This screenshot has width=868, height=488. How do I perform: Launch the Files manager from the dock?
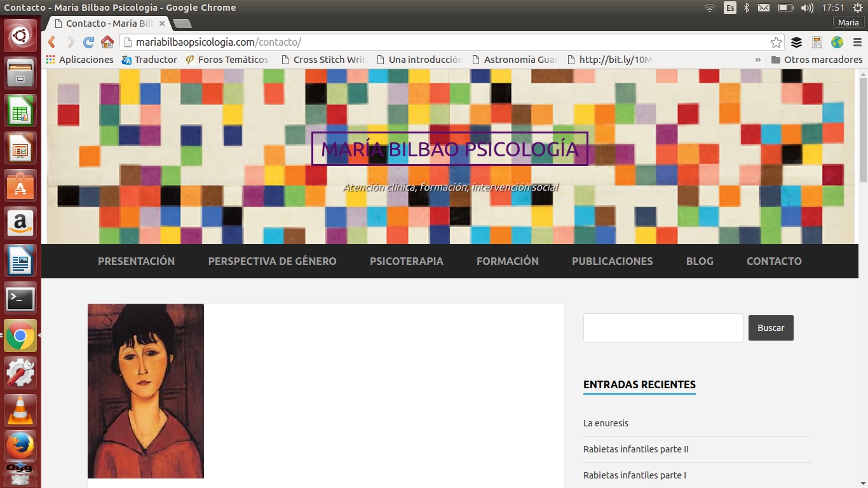[20, 74]
